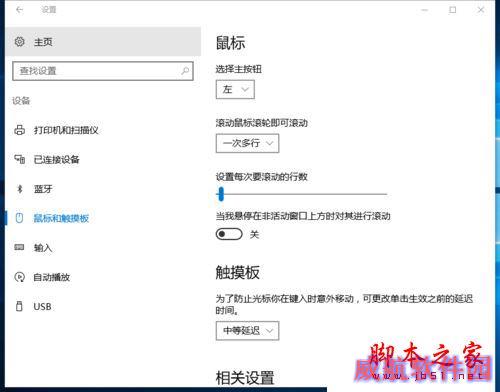Click in the 查找设置 search field
This screenshot has height=392, width=500.
[x=103, y=71]
